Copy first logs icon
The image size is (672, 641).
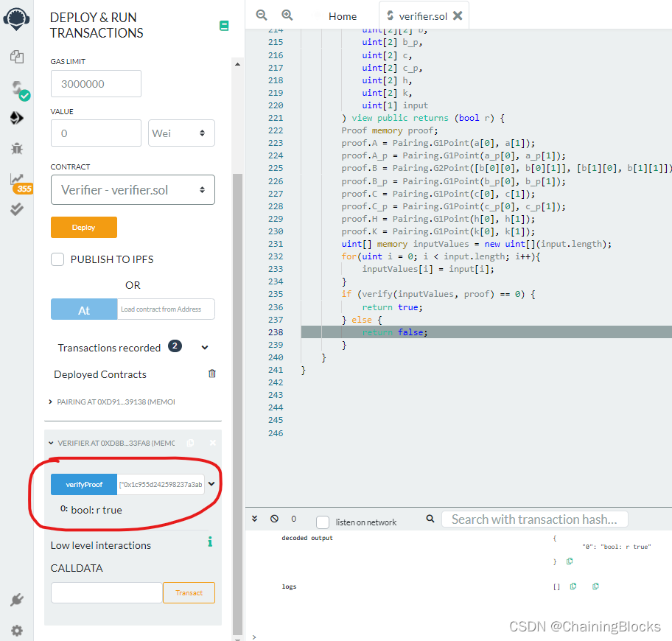click(573, 586)
